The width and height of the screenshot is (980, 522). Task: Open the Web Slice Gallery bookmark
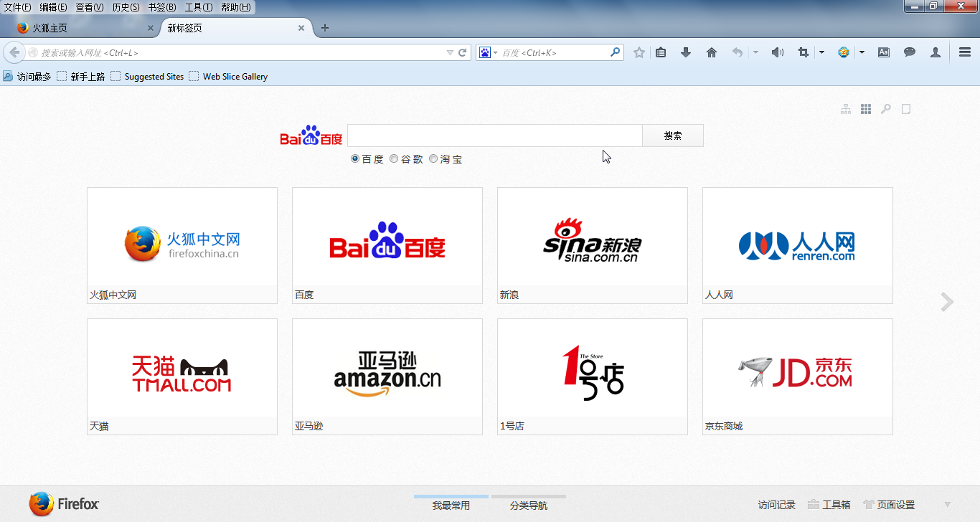(228, 76)
